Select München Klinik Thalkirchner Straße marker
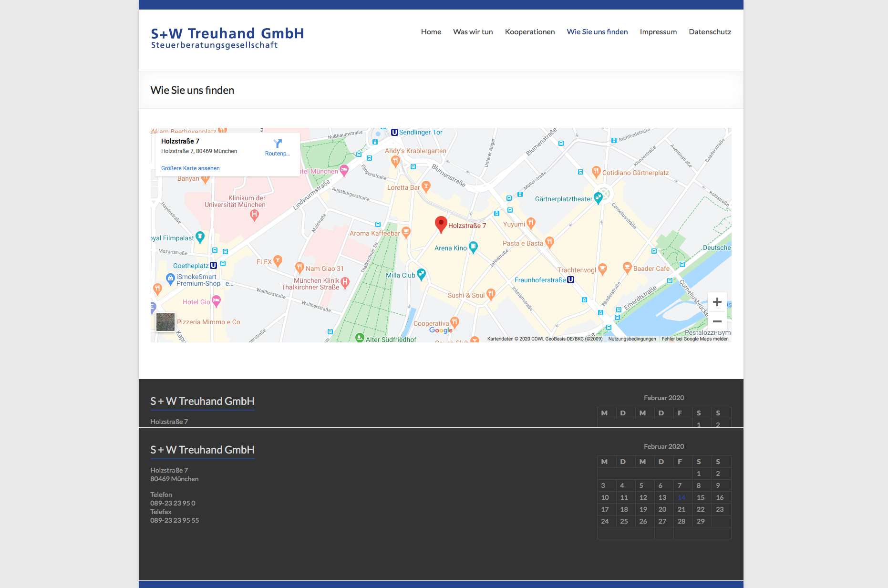The width and height of the screenshot is (888, 588). 345,282
